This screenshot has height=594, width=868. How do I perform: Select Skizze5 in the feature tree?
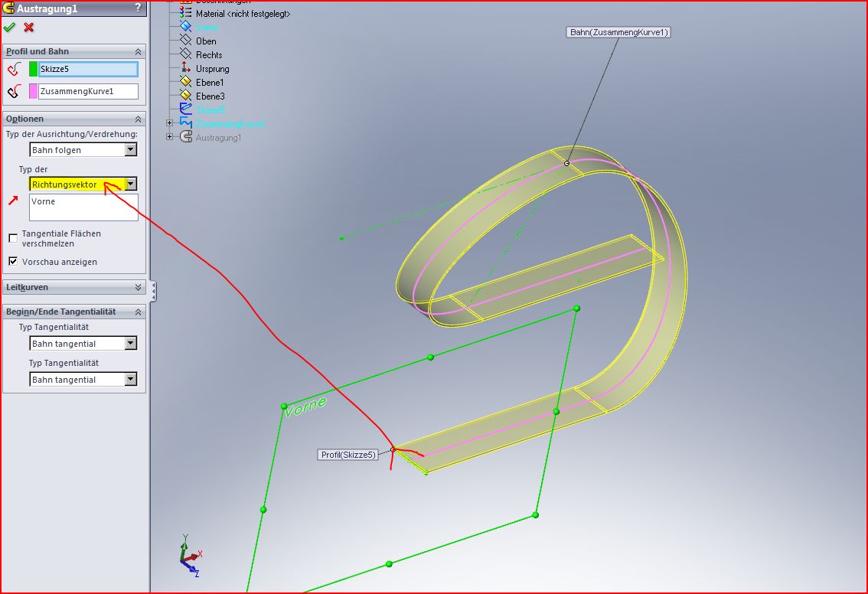click(x=210, y=110)
